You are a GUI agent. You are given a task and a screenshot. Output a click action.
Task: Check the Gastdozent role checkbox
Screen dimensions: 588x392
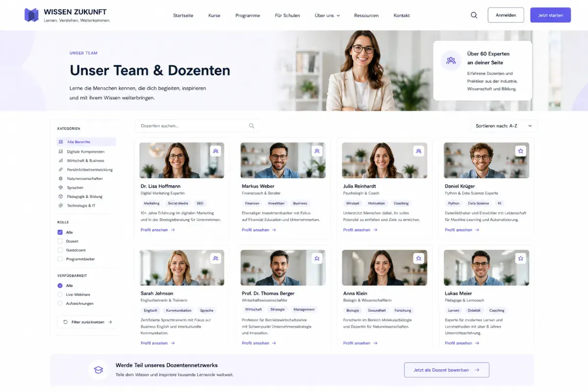(60, 250)
